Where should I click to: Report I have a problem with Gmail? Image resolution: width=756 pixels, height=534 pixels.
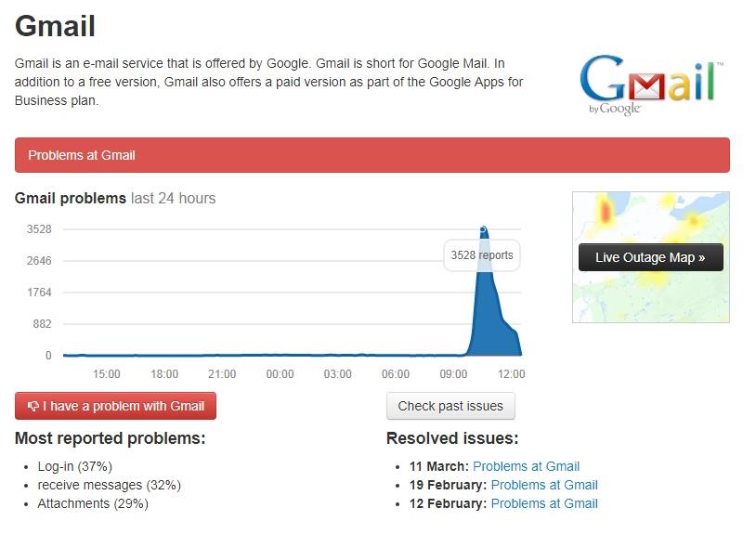click(116, 406)
